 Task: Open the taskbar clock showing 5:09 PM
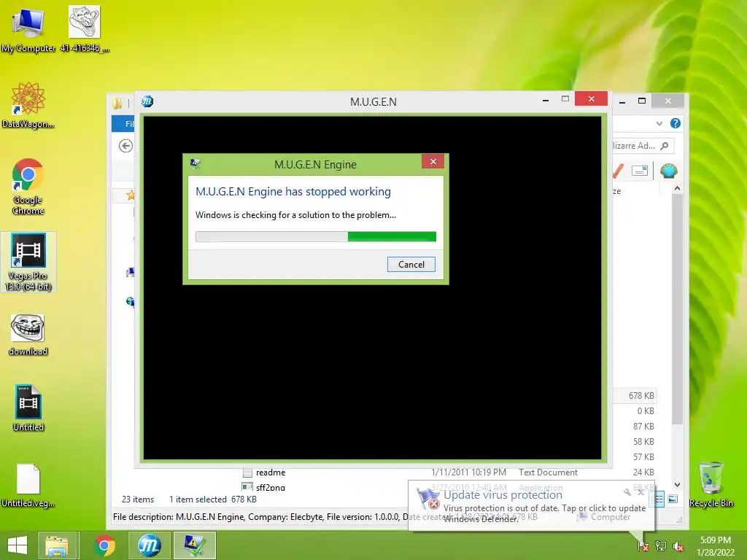click(x=715, y=546)
